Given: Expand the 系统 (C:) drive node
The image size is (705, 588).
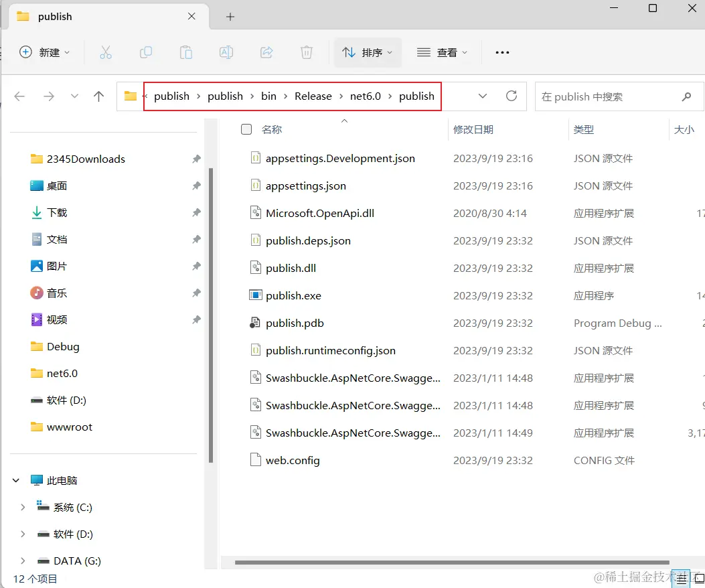Looking at the screenshot, I should coord(23,508).
